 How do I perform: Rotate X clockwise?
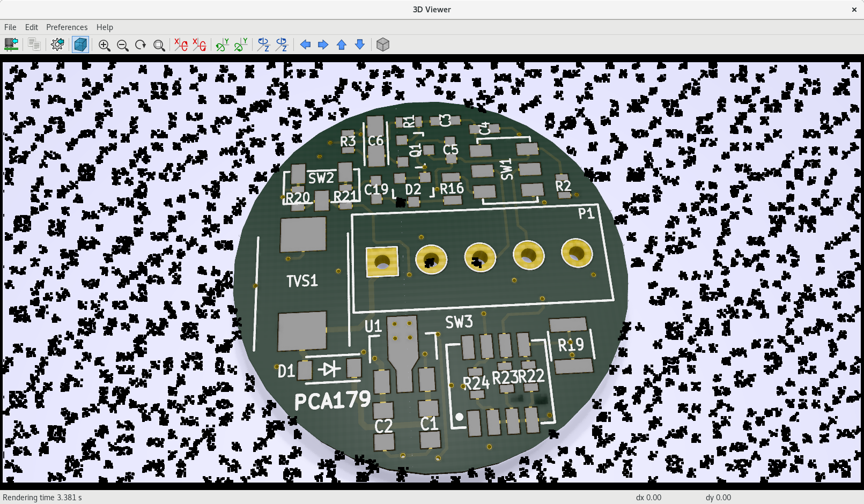pos(181,45)
